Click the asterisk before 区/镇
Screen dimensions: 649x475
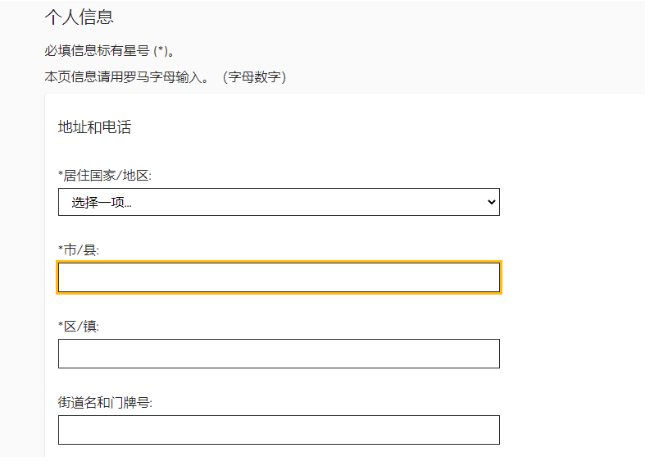tap(61, 325)
